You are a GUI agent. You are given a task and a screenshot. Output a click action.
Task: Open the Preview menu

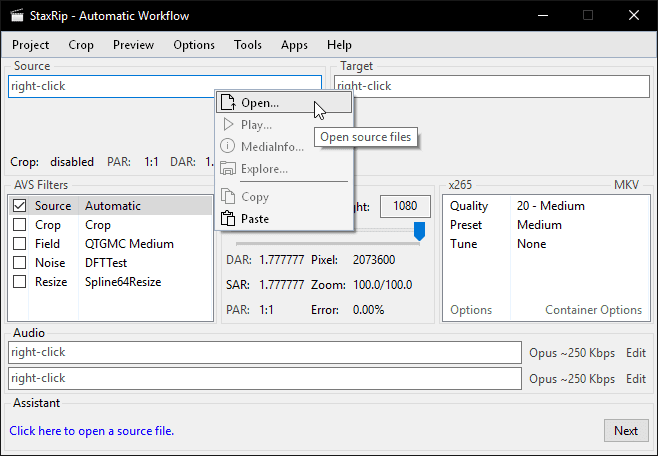133,45
